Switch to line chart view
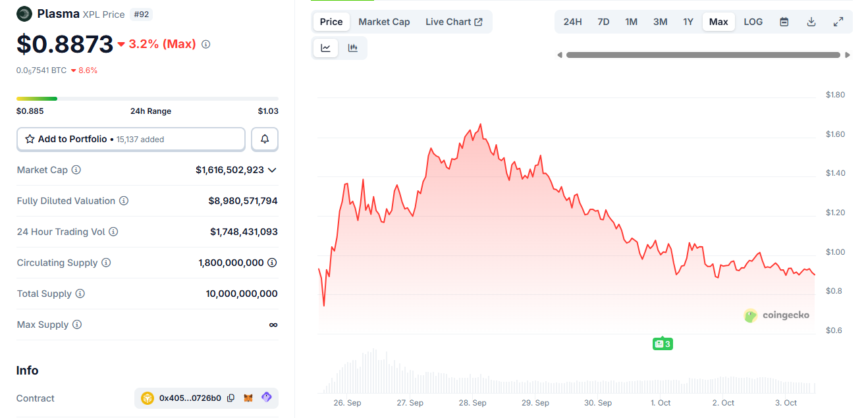868x418 pixels. [x=326, y=48]
